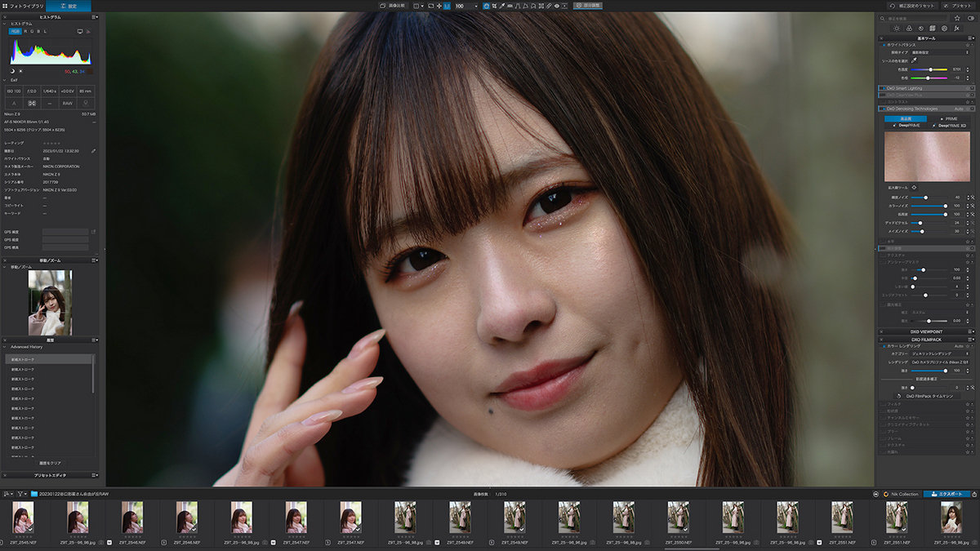This screenshot has width=980, height=551.
Task: Select the DeepPRIME XD denoising mode
Action: click(x=949, y=126)
